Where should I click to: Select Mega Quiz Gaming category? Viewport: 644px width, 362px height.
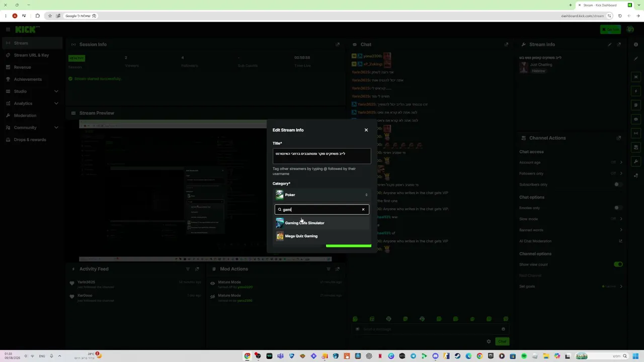[x=322, y=236]
